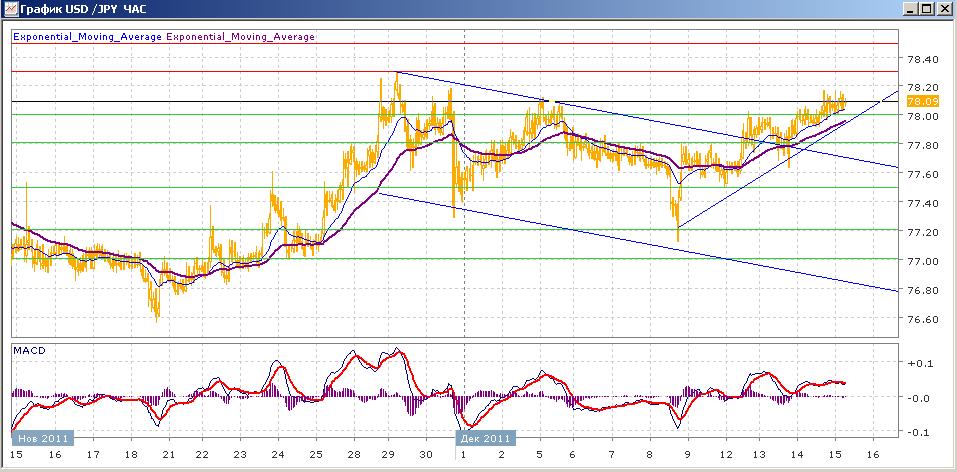Select the second purple Exponential_Moving_Average label
This screenshot has height=472, width=957.
240,37
